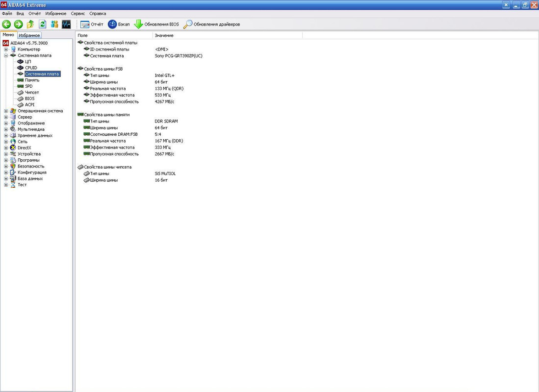Click Свойства шины чипсета section header
Image resolution: width=539 pixels, height=392 pixels.
pyautogui.click(x=107, y=167)
